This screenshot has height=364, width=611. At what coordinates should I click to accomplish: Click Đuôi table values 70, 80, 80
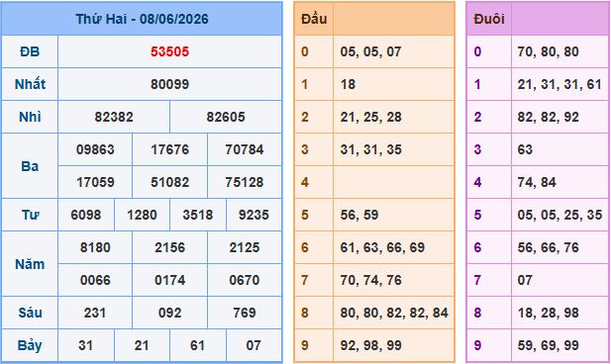(x=548, y=51)
